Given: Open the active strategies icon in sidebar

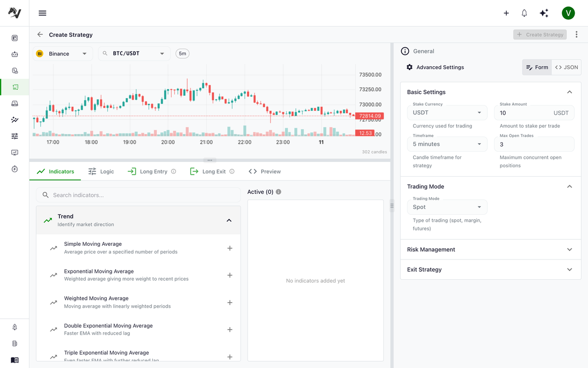Looking at the screenshot, I should [15, 87].
